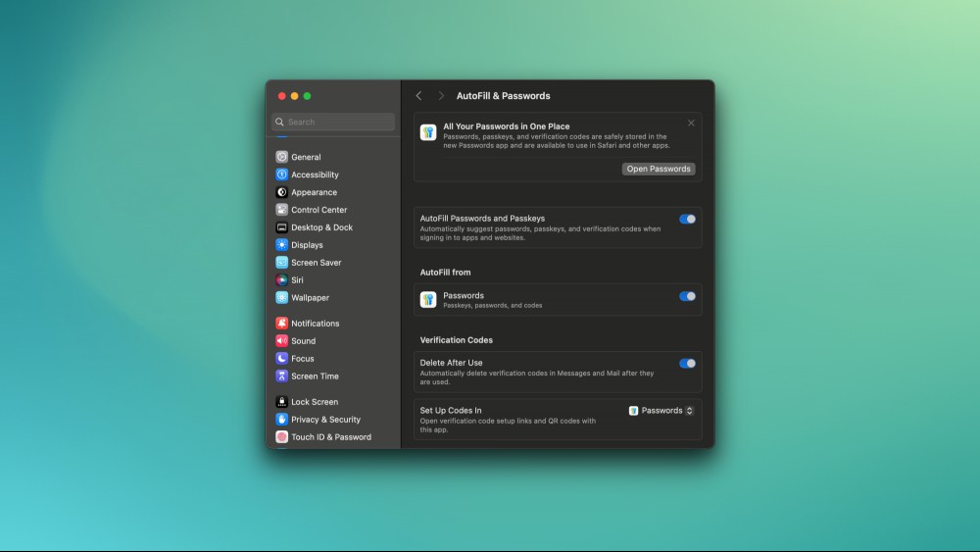980x552 pixels.
Task: Select General label in sidebar
Action: tap(306, 157)
